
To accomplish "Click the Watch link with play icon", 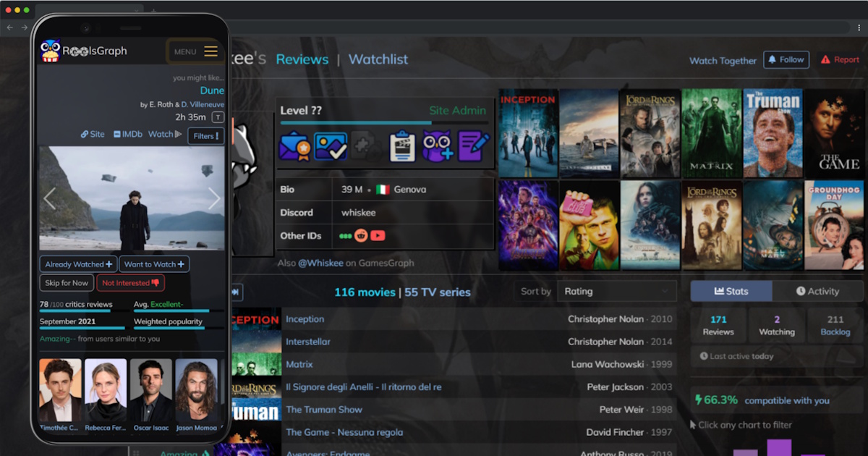I will (165, 135).
